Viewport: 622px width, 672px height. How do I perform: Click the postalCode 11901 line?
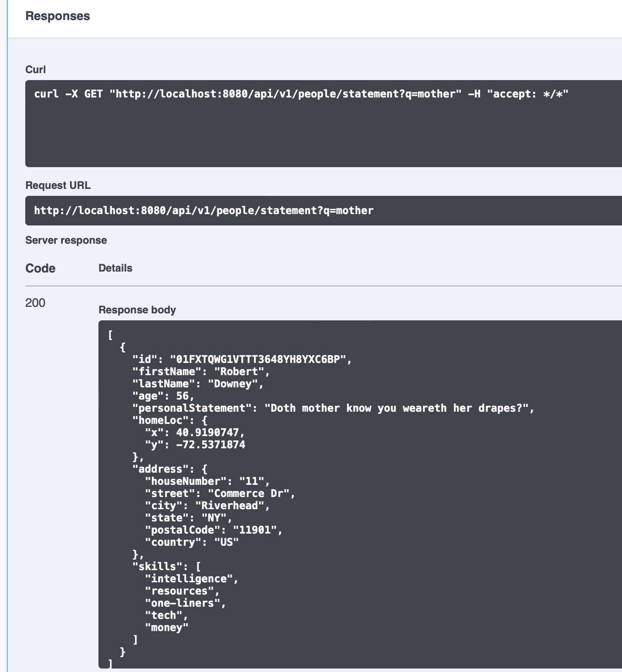tap(213, 530)
